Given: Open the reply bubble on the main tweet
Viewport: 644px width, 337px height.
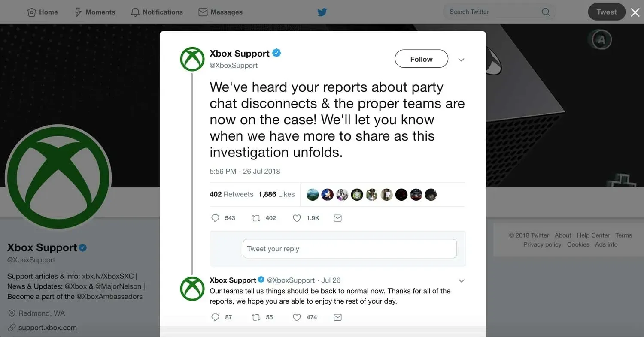Looking at the screenshot, I should [215, 218].
